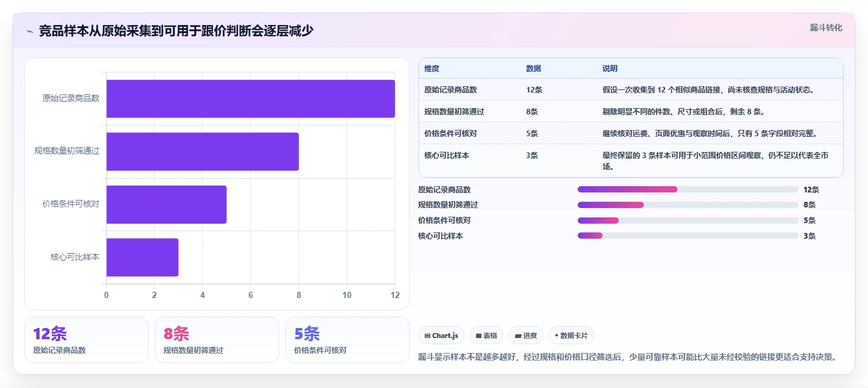Select the 原始记录商品数 table row cell
This screenshot has height=388, width=868.
450,90
